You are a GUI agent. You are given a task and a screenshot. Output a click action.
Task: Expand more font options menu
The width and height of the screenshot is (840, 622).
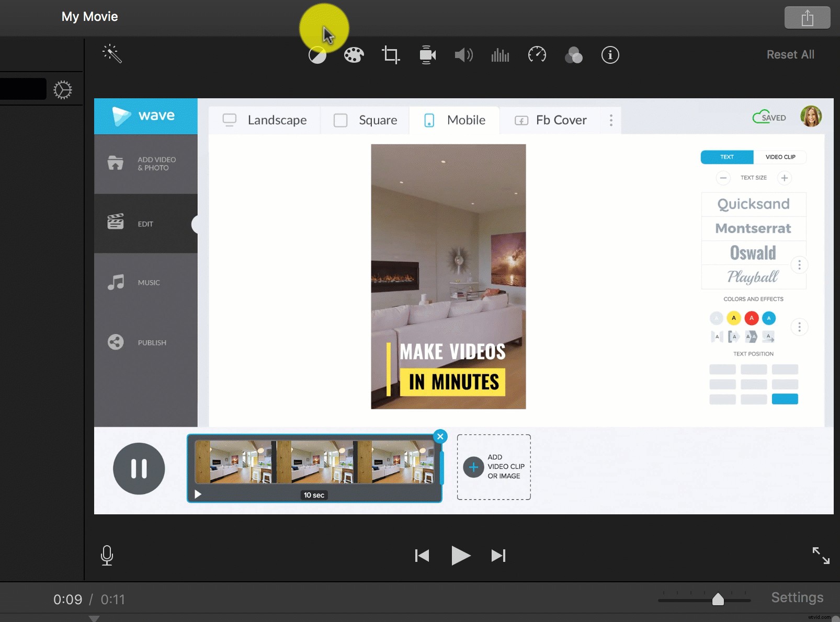tap(799, 264)
